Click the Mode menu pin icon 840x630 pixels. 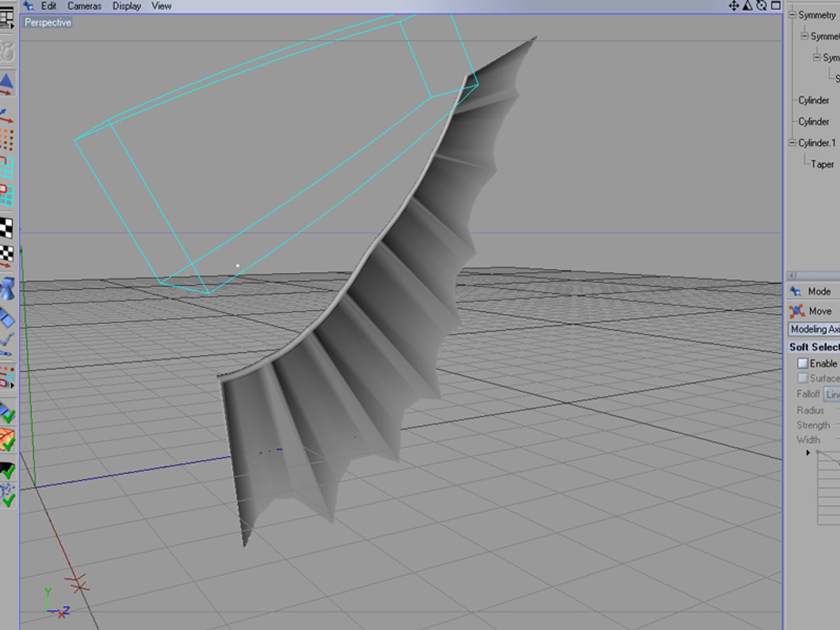tap(795, 290)
